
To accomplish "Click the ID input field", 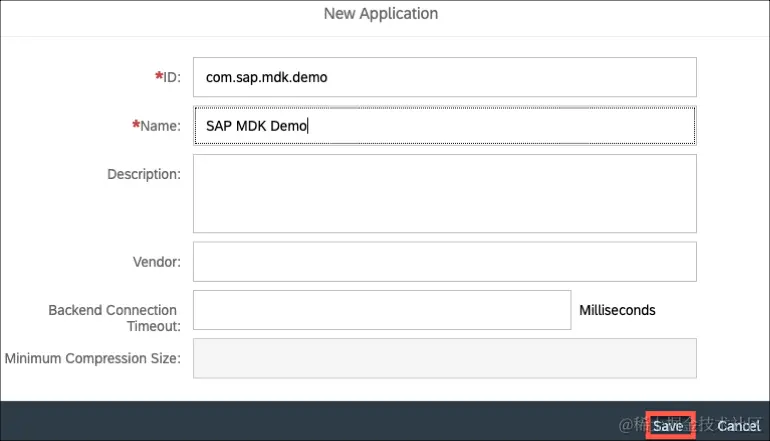I will click(444, 77).
